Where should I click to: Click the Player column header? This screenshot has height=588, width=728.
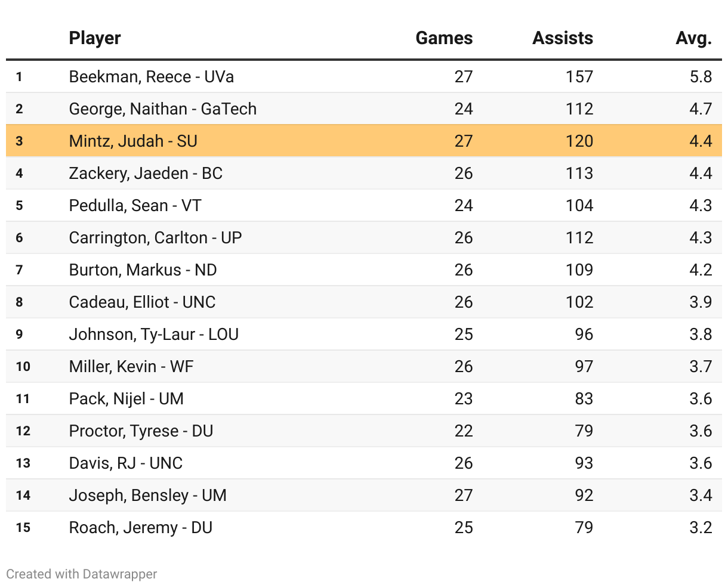(95, 38)
